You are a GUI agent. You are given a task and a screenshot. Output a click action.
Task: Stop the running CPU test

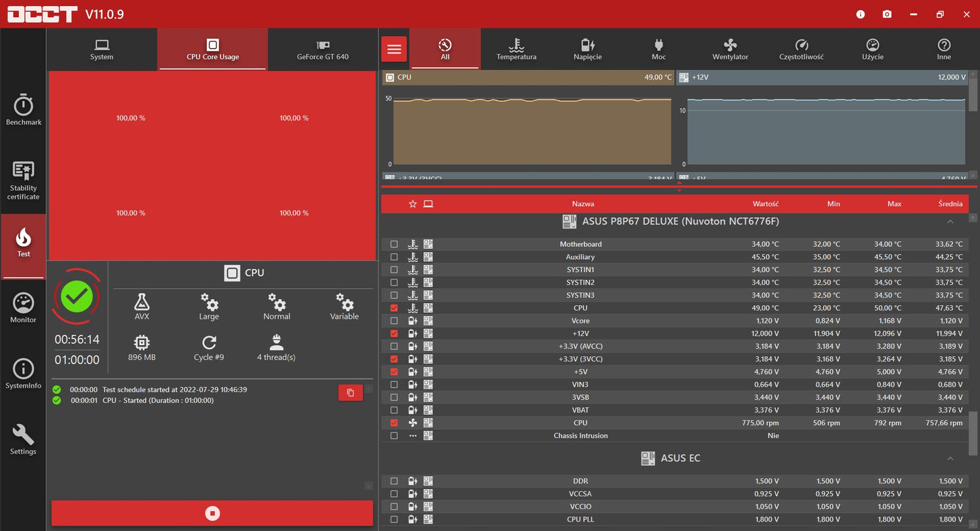[212, 513]
